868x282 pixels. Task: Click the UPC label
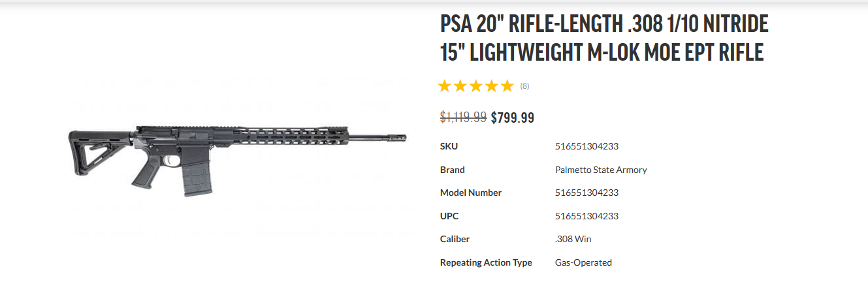(449, 216)
